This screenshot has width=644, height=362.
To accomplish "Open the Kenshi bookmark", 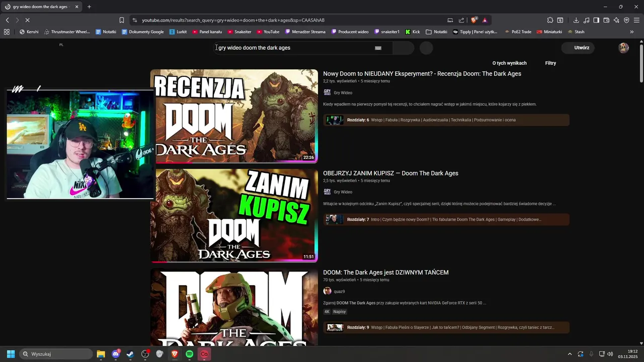I will coord(29,32).
